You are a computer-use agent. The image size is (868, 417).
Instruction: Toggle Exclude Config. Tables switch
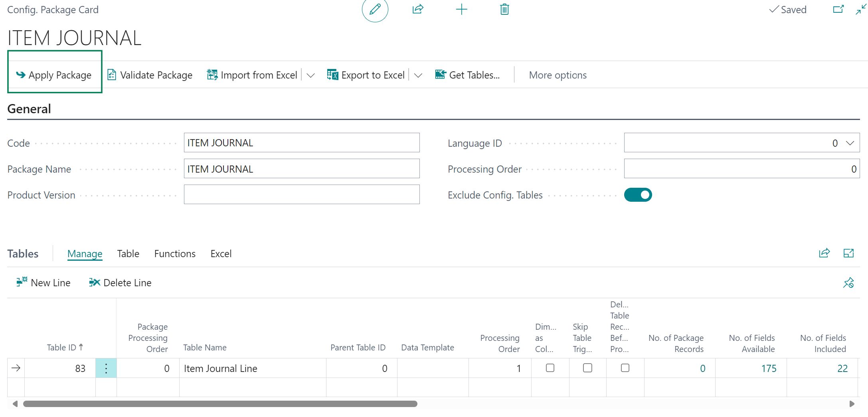click(x=638, y=195)
